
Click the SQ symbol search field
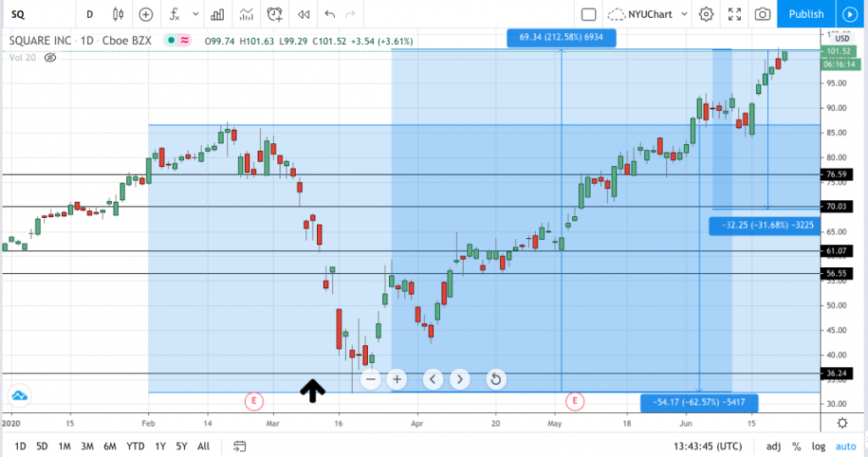pos(34,14)
